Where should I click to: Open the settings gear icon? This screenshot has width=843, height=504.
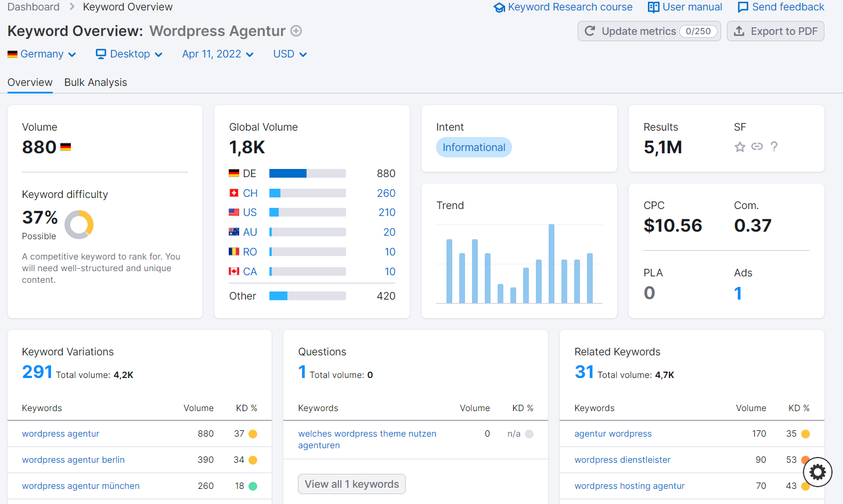(817, 471)
